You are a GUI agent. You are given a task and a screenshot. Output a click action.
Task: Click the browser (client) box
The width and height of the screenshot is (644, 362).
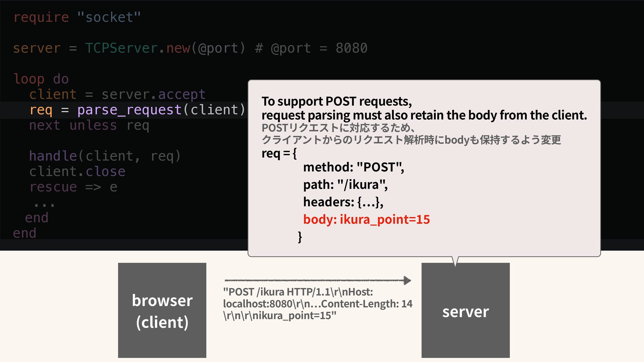coord(162,310)
